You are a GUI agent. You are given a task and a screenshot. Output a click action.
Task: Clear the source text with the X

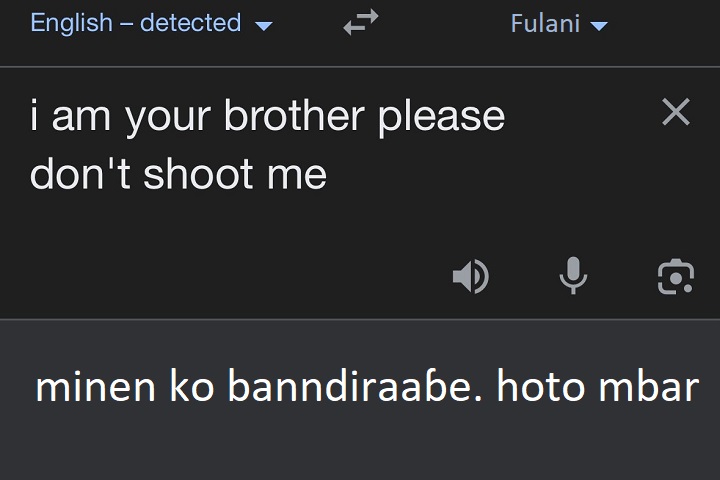click(676, 113)
